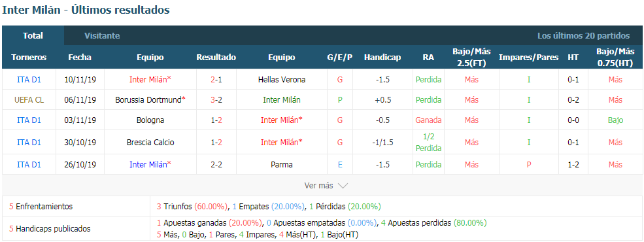The width and height of the screenshot is (644, 242).
Task: Open Bologna team link
Action: [150, 120]
